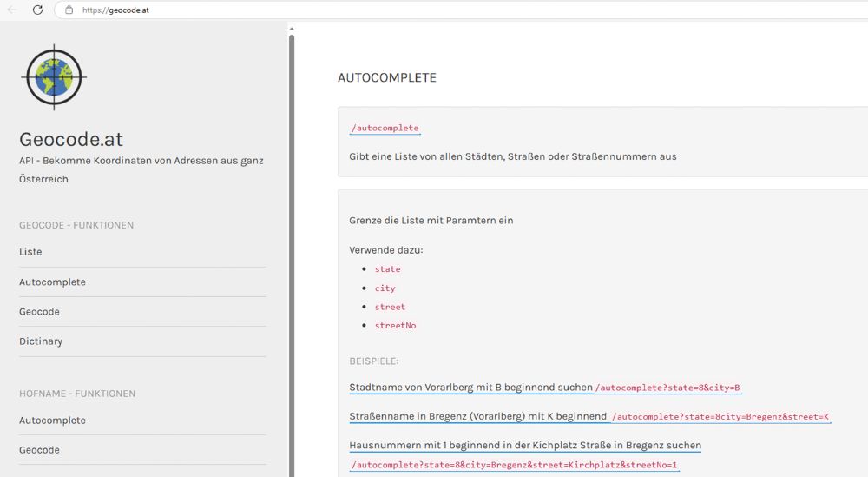The width and height of the screenshot is (868, 477).
Task: Click the 'streetNo' parameter text
Action: click(395, 326)
